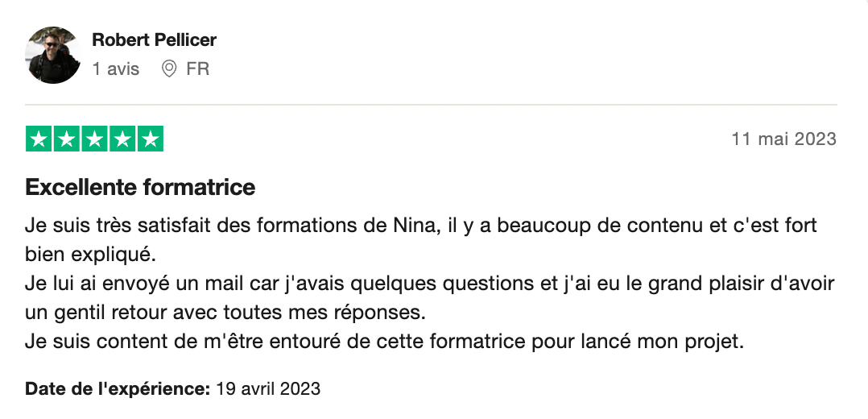The width and height of the screenshot is (868, 419).
Task: Click Robert Pellicer's profile photo
Action: (52, 55)
